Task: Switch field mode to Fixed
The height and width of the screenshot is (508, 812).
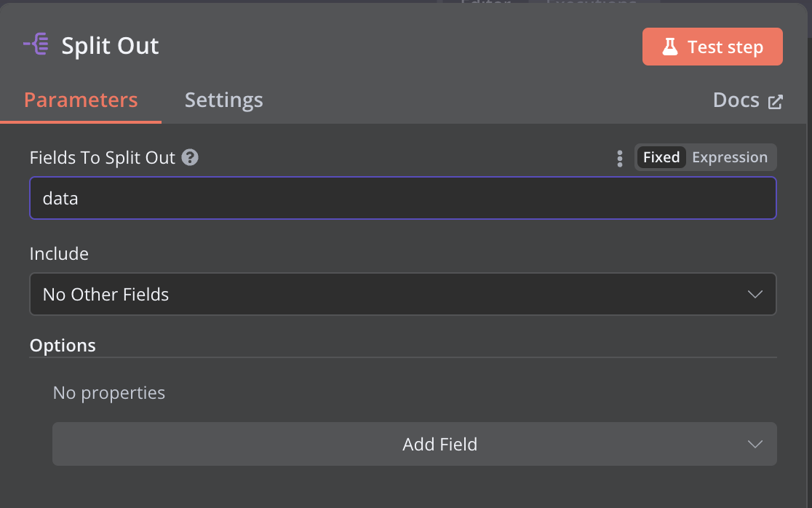Action: pos(661,157)
